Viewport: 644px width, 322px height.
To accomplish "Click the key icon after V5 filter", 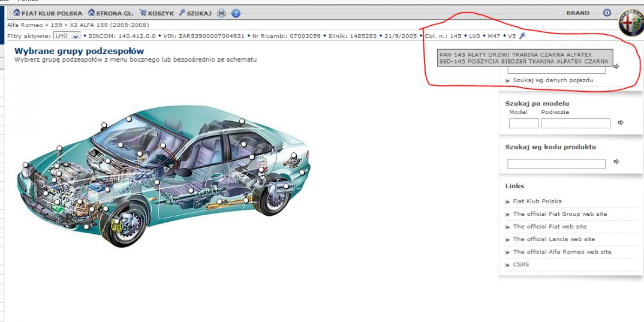I will click(522, 36).
